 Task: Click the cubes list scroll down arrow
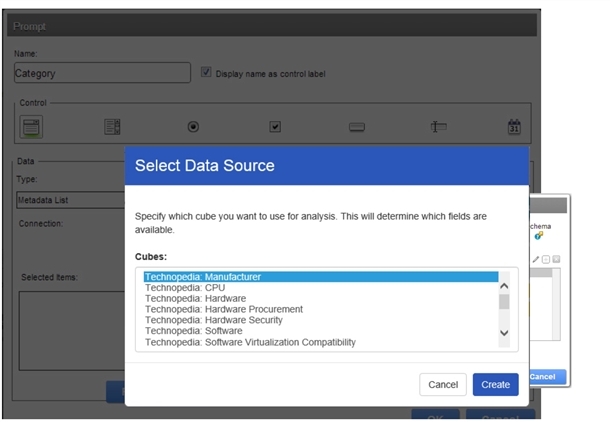click(x=504, y=333)
